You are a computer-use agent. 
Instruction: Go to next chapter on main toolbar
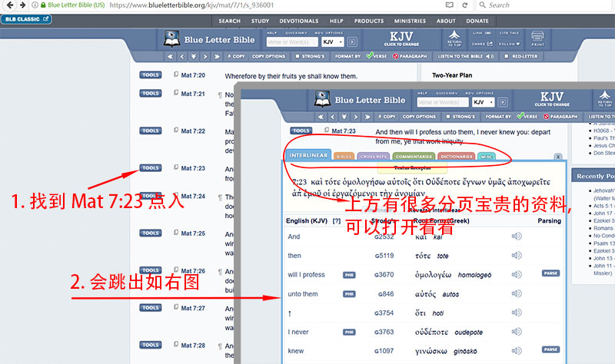(205, 56)
